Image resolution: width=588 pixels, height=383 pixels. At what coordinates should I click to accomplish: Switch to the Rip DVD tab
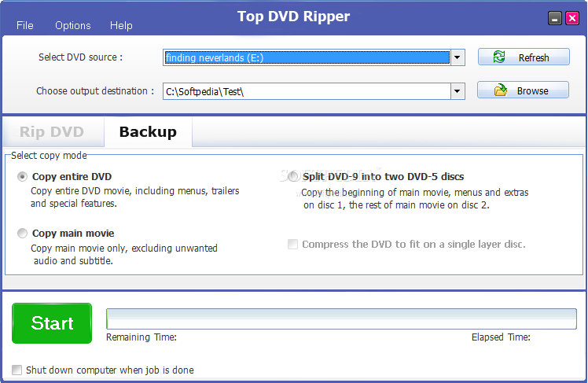[x=52, y=131]
